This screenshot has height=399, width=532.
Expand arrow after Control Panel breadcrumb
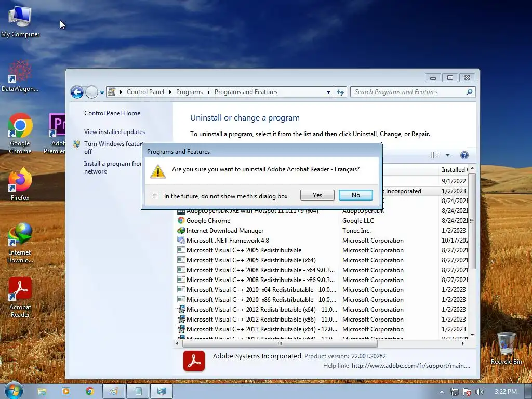pos(170,92)
